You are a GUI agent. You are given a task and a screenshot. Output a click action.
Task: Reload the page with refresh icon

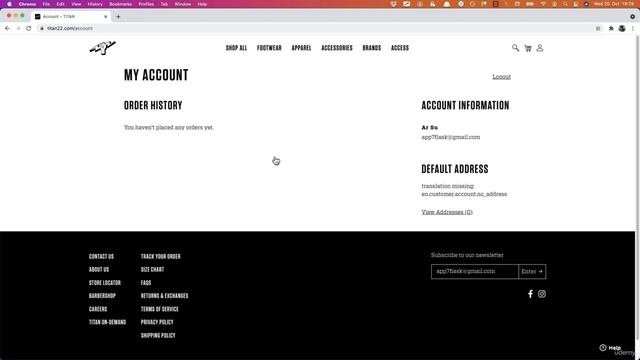pyautogui.click(x=29, y=28)
